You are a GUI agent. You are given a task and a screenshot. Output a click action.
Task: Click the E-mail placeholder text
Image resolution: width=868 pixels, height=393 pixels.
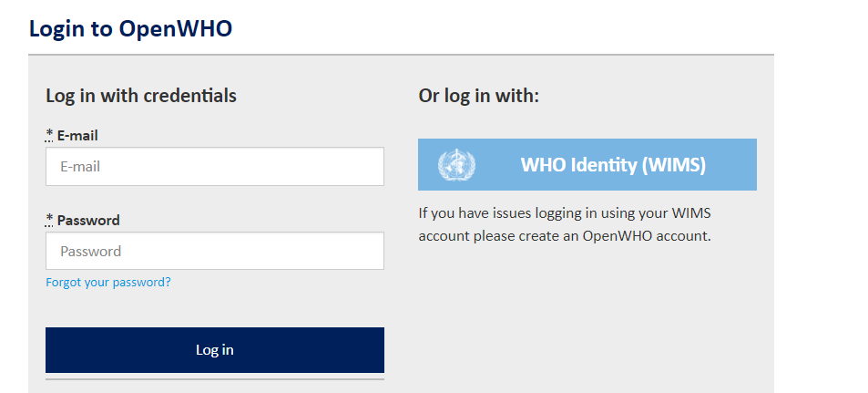click(80, 166)
